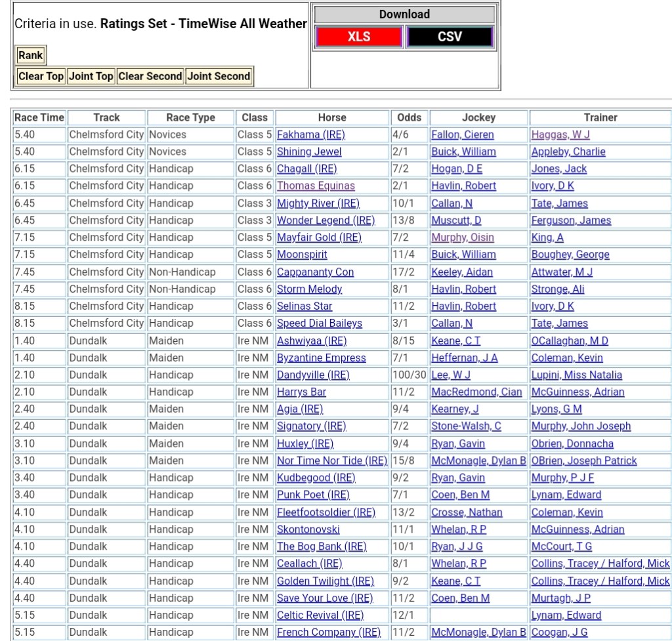Click horse Thomas Equinas link
The height and width of the screenshot is (641, 672).
(x=316, y=186)
